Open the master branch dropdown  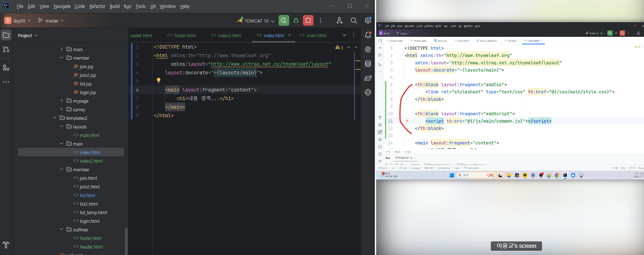pos(51,21)
